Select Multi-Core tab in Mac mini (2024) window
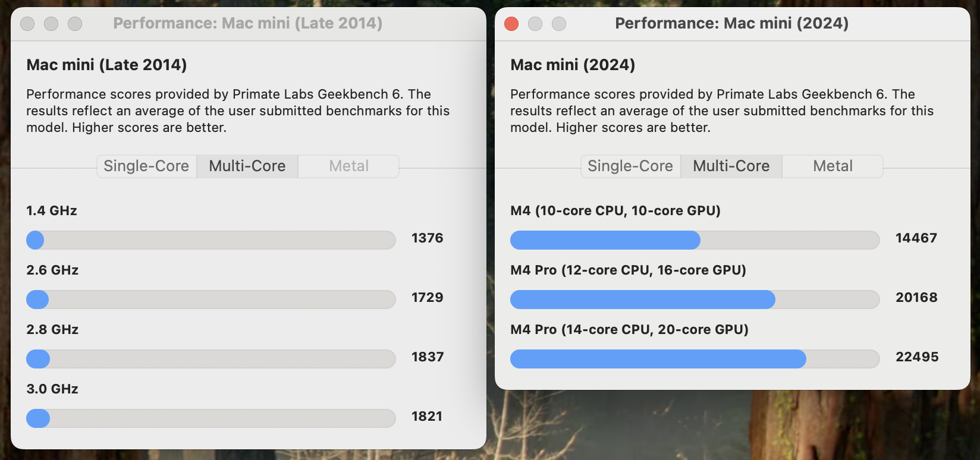 pyautogui.click(x=731, y=166)
